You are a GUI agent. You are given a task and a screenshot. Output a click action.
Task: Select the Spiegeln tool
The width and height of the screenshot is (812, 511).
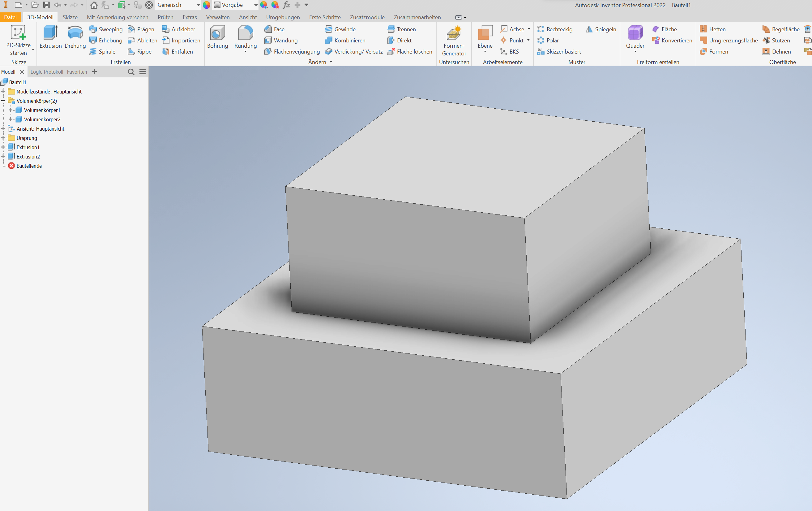click(600, 29)
